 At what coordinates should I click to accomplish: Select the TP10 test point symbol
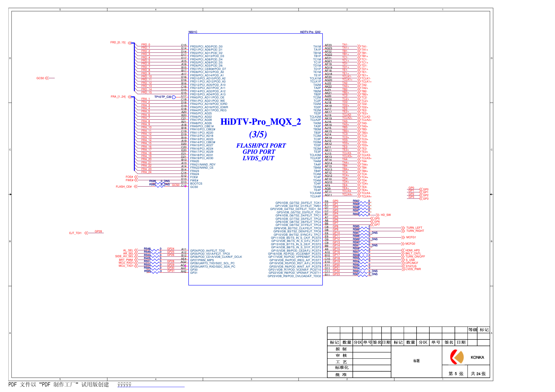[174, 97]
